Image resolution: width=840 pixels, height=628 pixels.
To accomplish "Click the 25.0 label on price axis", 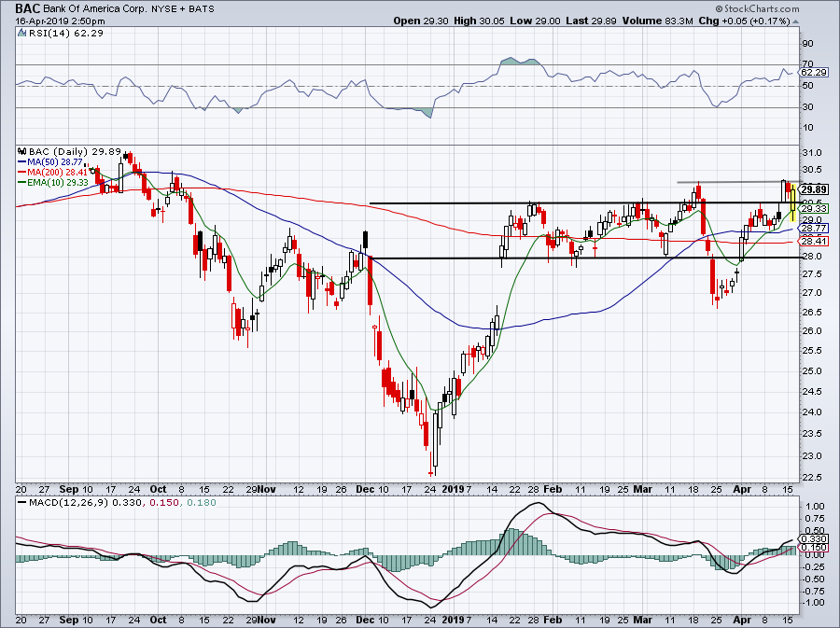I will pyautogui.click(x=812, y=371).
